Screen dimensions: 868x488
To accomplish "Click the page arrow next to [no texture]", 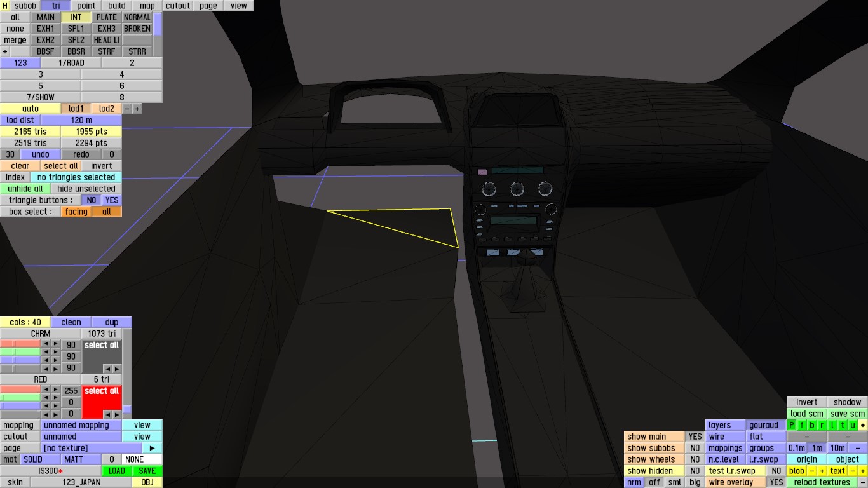I will (153, 448).
